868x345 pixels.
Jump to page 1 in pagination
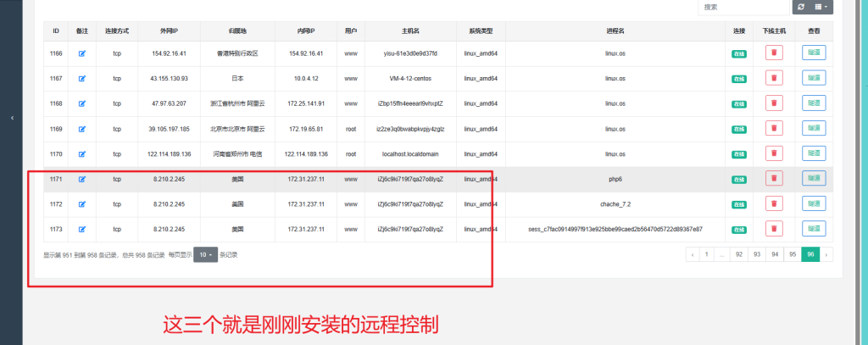pyautogui.click(x=705, y=254)
